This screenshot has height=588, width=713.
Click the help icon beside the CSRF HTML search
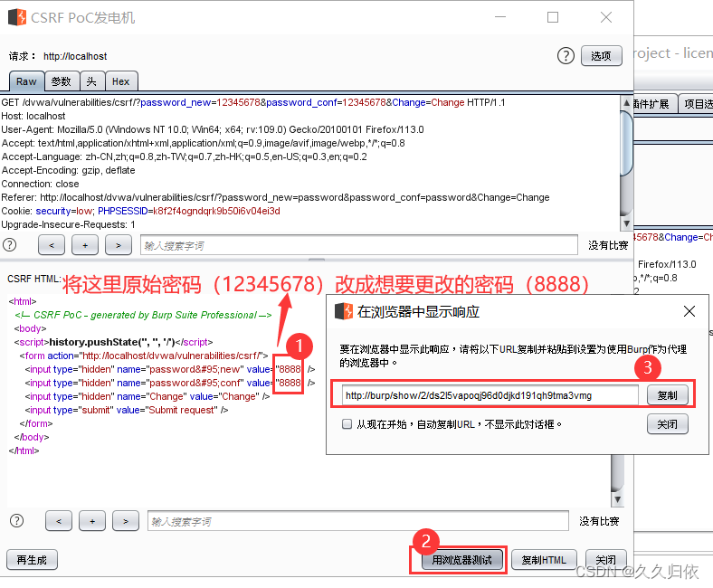(x=17, y=521)
